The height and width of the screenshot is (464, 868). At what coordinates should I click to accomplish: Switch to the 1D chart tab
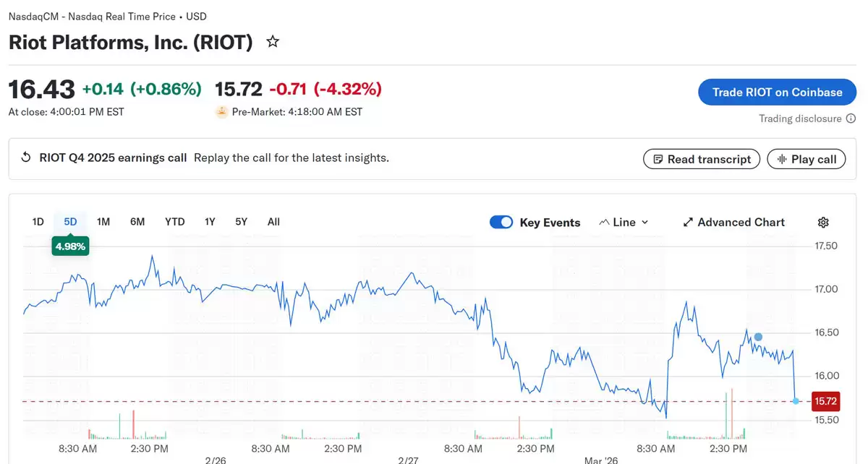click(x=38, y=222)
